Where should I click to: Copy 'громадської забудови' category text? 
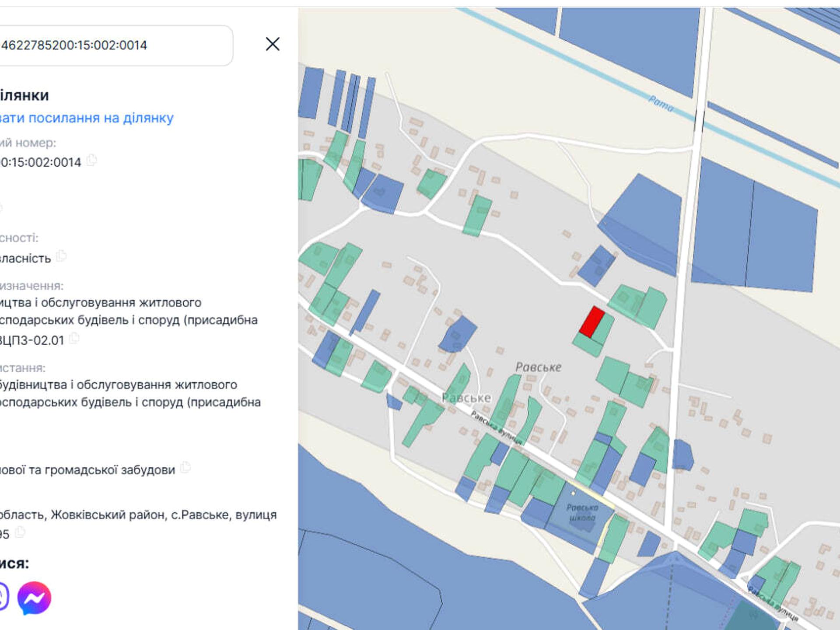185,467
